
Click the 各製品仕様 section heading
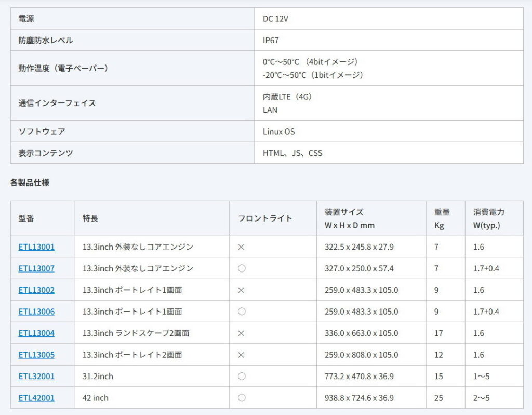[x=30, y=183]
